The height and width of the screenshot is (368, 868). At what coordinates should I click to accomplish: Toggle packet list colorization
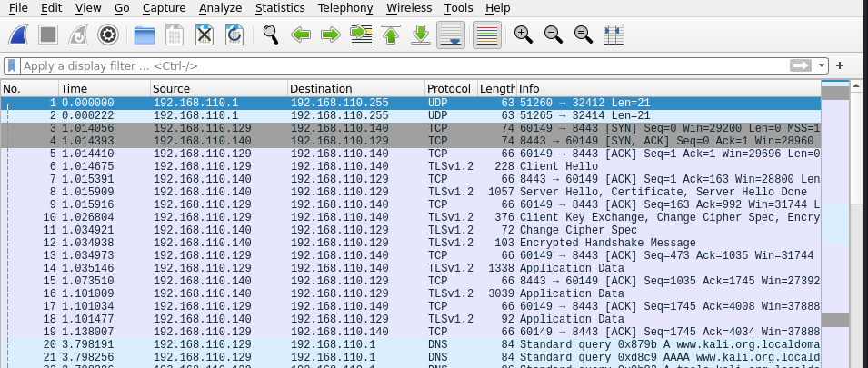click(487, 35)
